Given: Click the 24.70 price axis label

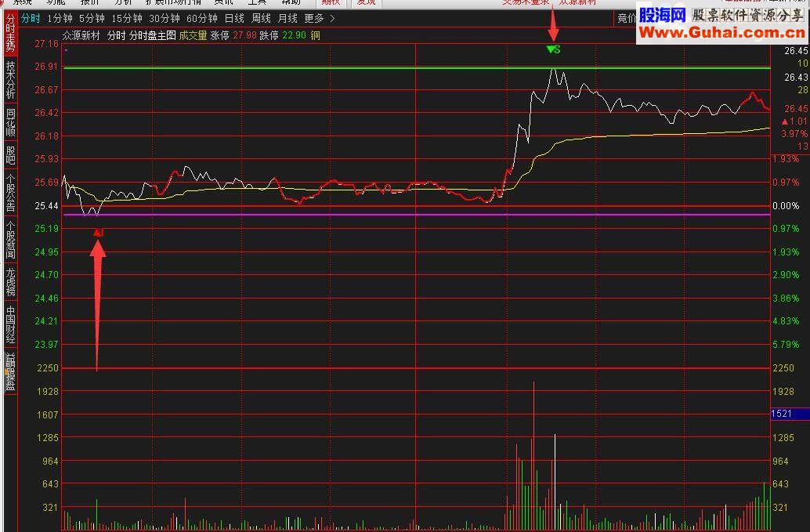Looking at the screenshot, I should (x=46, y=275).
